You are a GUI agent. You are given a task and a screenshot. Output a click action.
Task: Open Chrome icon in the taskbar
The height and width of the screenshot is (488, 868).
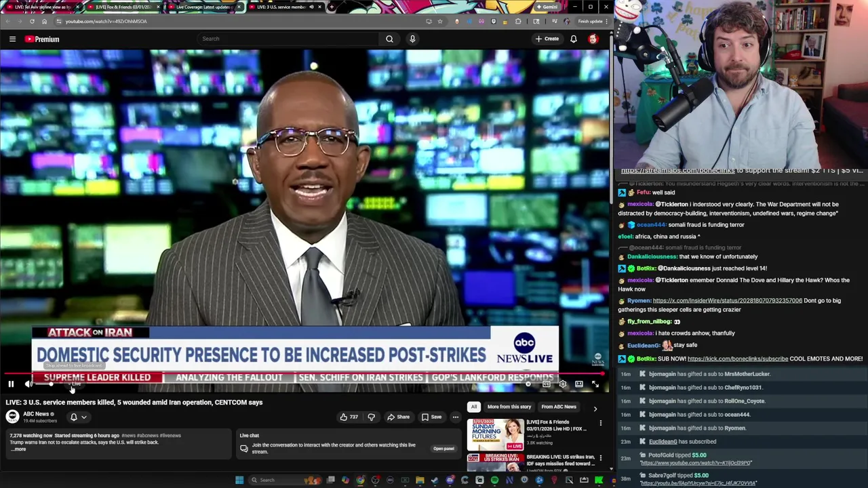tap(360, 480)
